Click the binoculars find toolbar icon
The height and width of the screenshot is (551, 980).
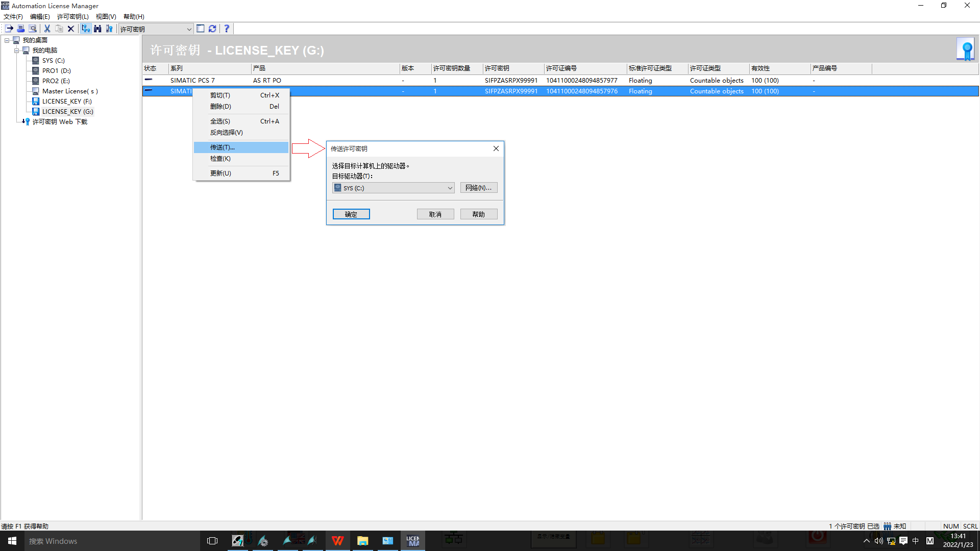[x=97, y=29]
